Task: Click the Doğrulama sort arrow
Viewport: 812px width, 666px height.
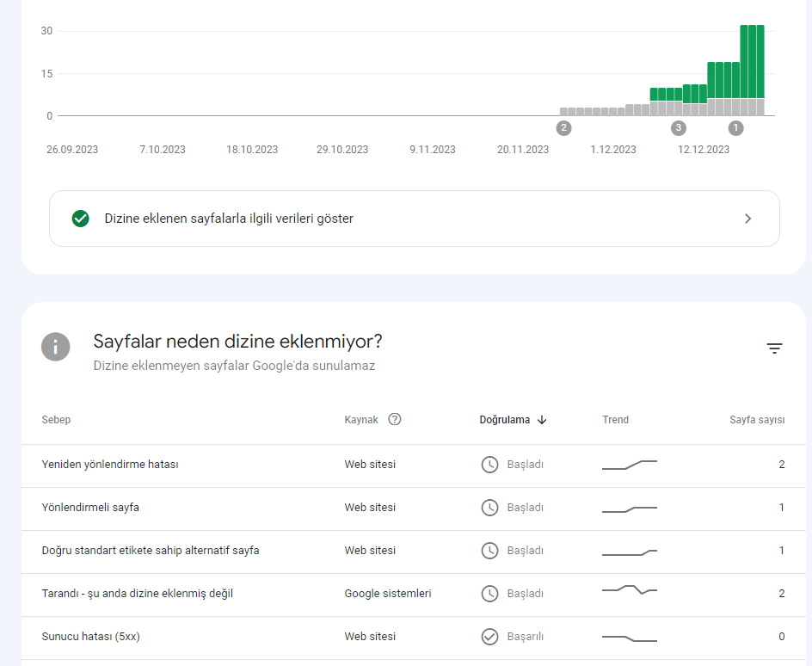Action: [542, 420]
